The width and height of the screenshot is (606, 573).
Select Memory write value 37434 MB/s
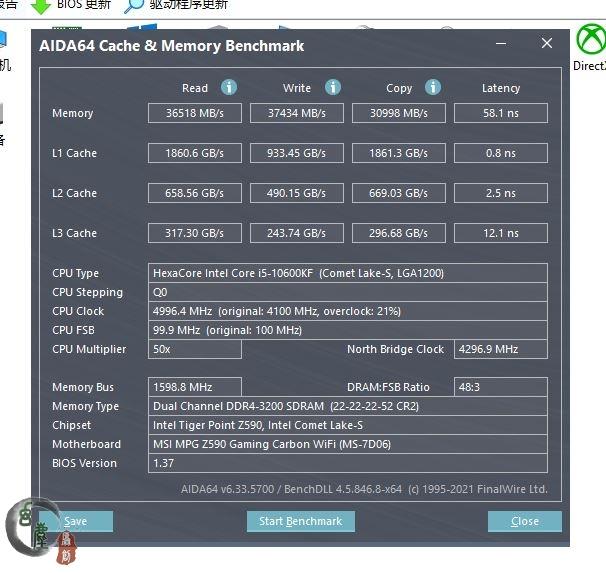(x=297, y=113)
